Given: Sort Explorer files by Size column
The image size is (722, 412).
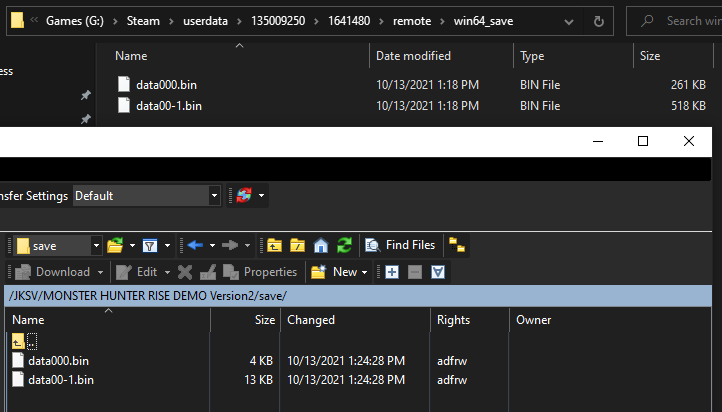Looking at the screenshot, I should pyautogui.click(x=650, y=56).
